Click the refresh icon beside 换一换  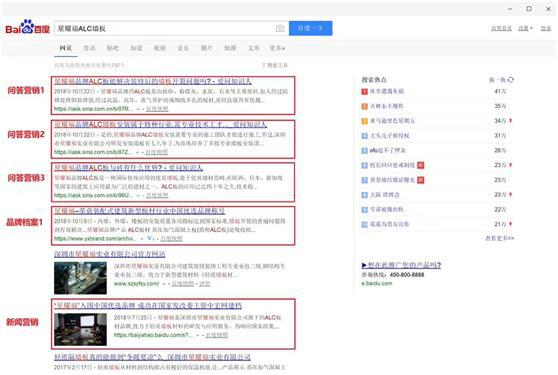511,80
